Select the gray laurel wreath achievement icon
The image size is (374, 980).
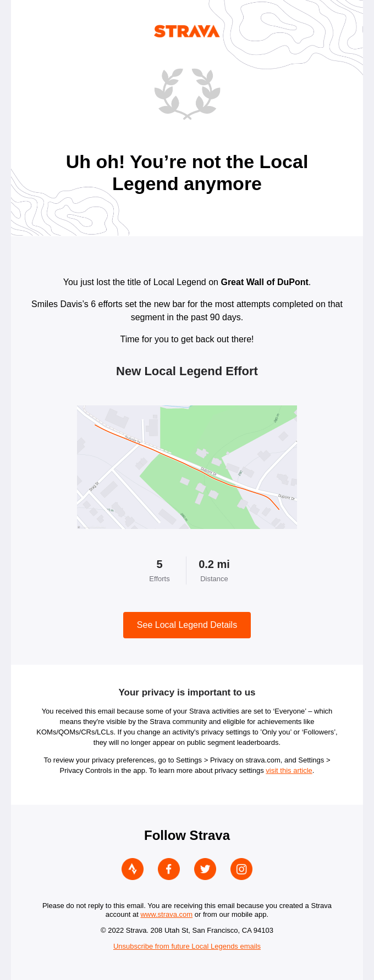(x=187, y=93)
